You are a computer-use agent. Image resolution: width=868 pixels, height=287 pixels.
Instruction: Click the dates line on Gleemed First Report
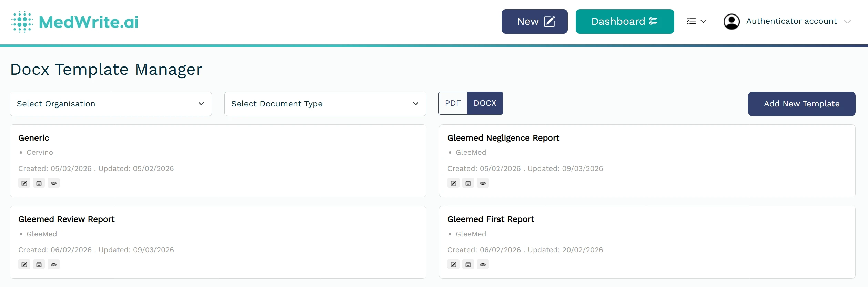click(x=525, y=250)
